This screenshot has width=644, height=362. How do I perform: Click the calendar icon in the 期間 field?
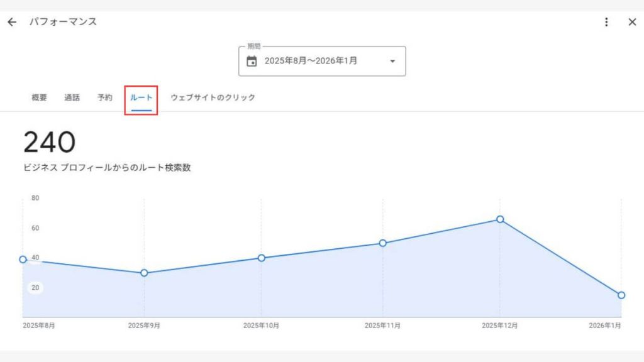tap(252, 61)
